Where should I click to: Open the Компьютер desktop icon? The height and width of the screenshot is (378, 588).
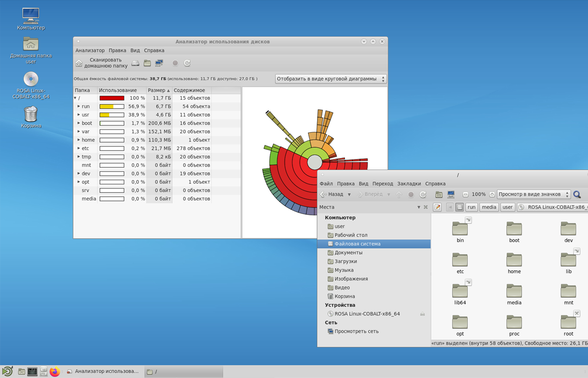click(x=31, y=19)
